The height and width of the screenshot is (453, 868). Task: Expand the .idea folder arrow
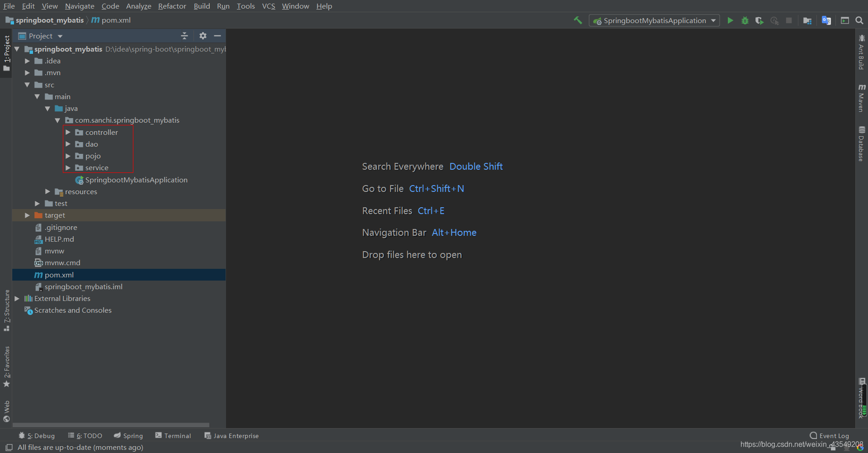(x=27, y=61)
